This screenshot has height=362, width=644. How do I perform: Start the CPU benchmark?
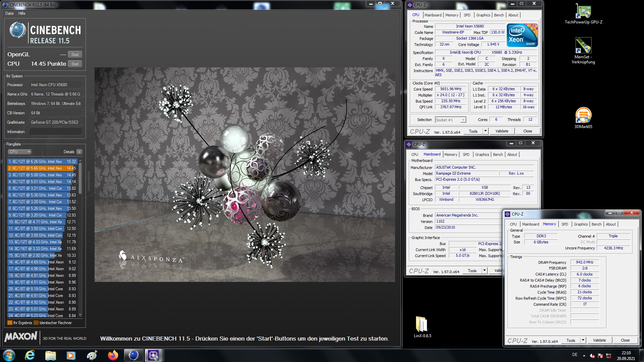click(x=75, y=64)
